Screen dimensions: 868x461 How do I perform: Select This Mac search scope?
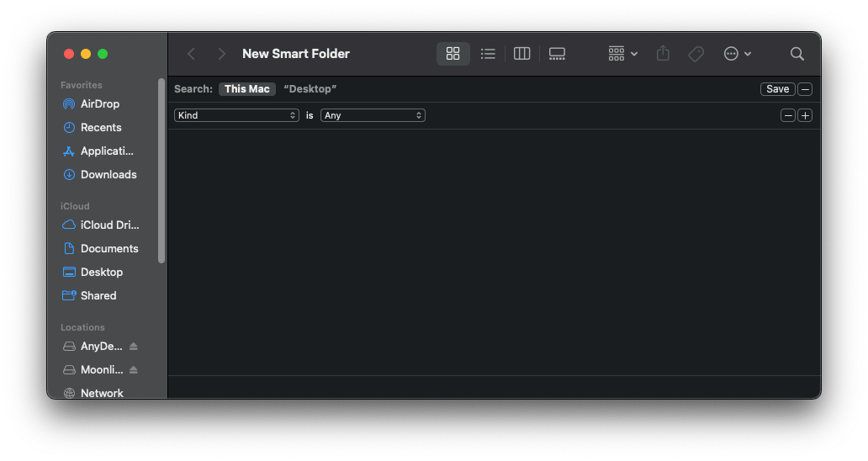click(x=247, y=89)
